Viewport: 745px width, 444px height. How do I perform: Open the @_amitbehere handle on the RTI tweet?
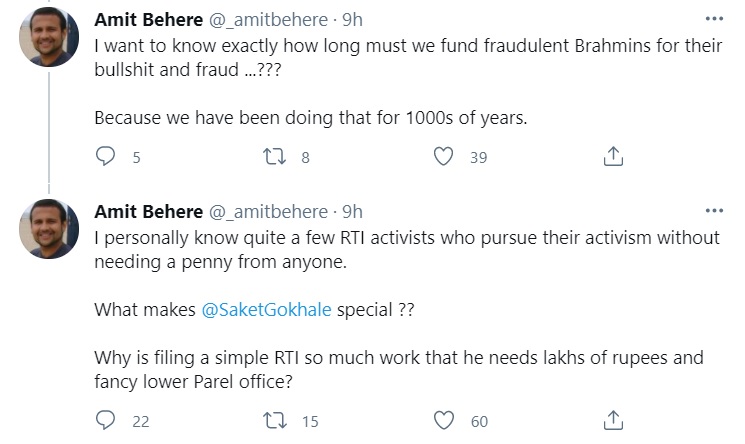[x=267, y=211]
